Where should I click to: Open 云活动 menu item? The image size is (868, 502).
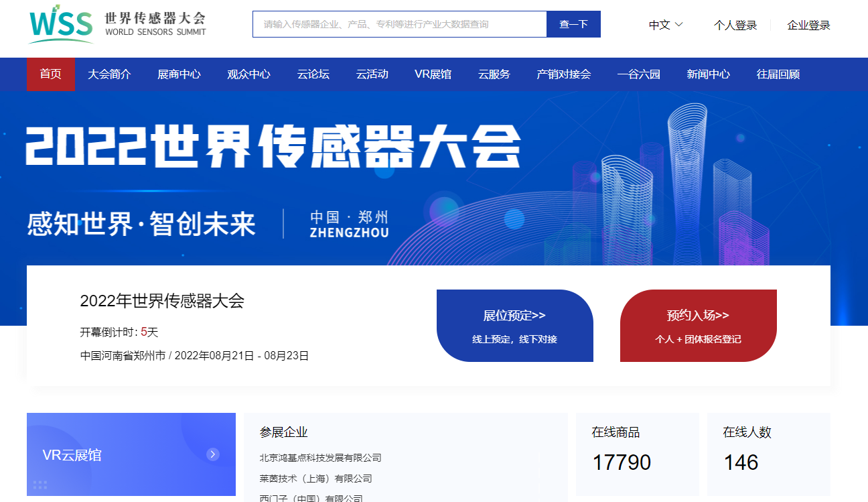[x=372, y=74]
